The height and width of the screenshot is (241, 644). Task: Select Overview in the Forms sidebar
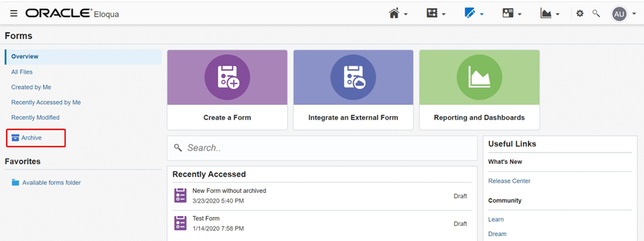pyautogui.click(x=83, y=57)
